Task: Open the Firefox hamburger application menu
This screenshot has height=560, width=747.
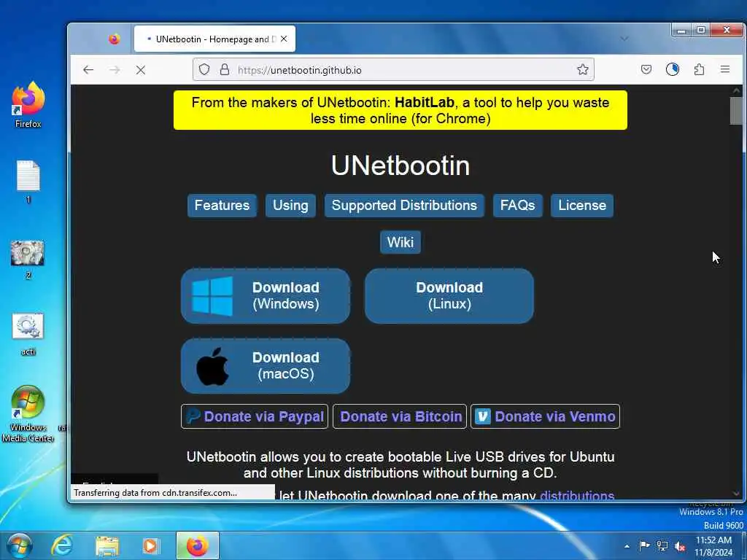Action: pos(725,69)
